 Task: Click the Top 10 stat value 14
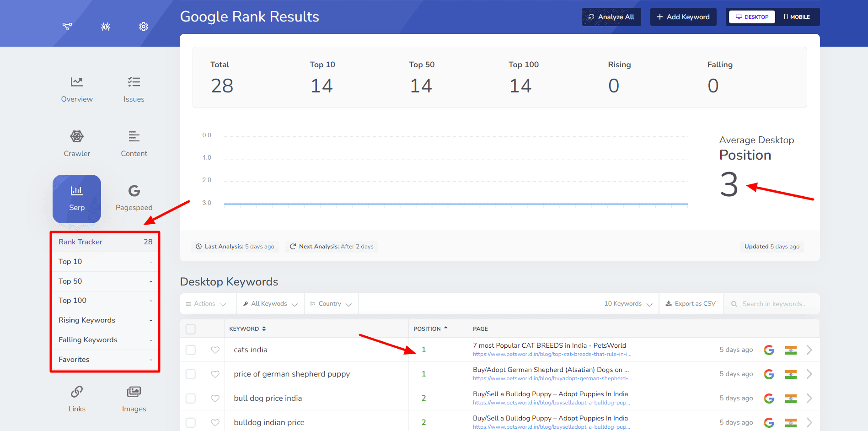coord(321,86)
